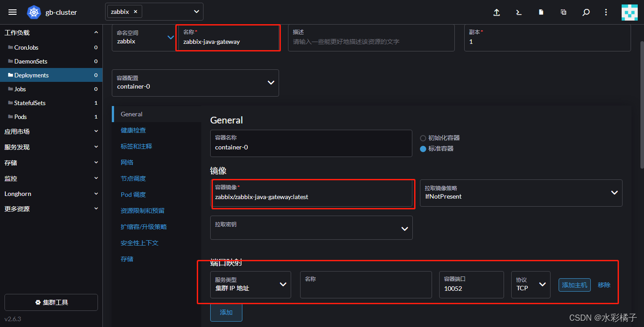Screen dimensions: 644x327
Task: Open the hamburger navigation menu
Action: tap(12, 12)
